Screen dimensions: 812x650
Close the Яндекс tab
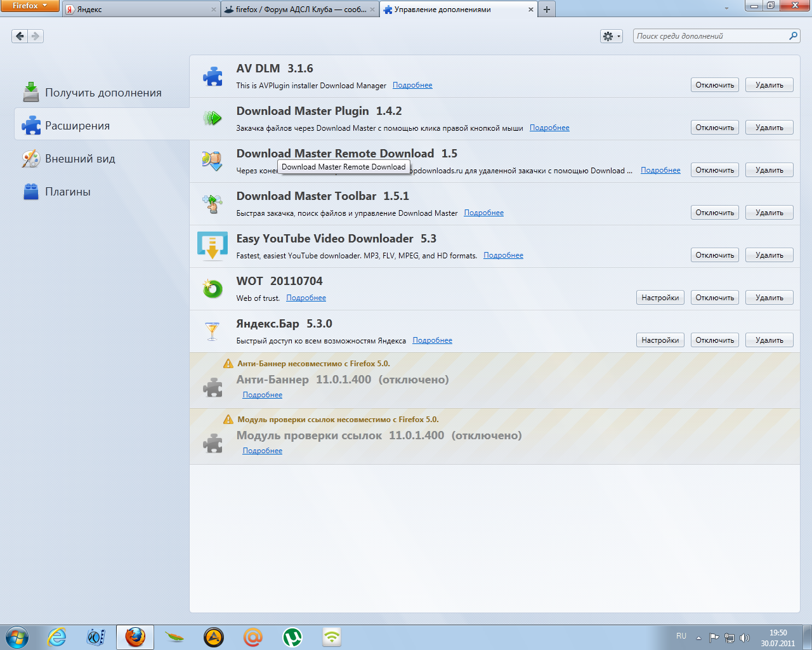(213, 10)
